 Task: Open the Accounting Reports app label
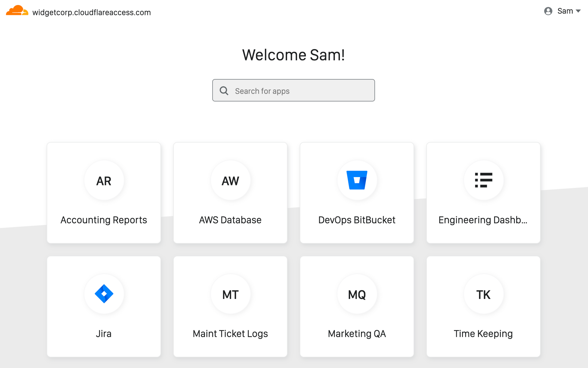click(x=104, y=220)
